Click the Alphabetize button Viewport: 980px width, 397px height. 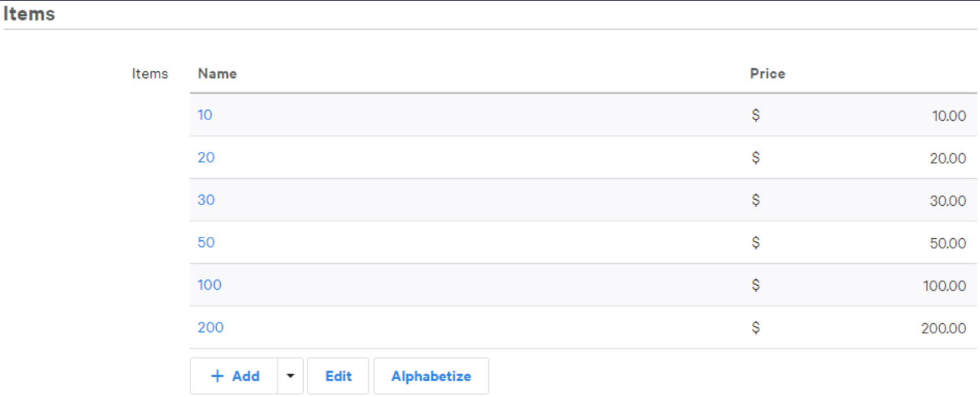[431, 376]
